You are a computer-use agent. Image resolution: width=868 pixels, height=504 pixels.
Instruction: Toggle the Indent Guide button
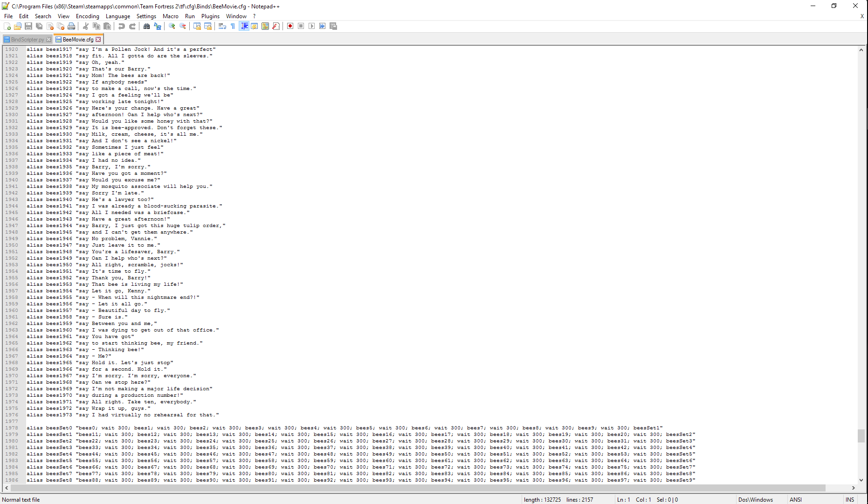pyautogui.click(x=244, y=26)
